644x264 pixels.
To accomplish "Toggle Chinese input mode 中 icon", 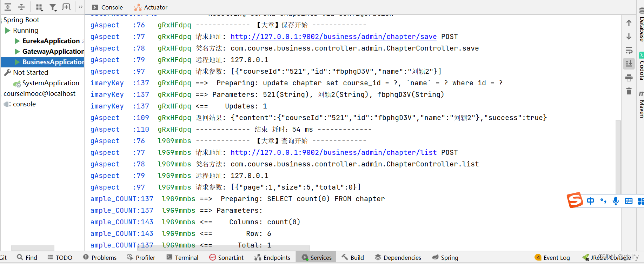I will pyautogui.click(x=591, y=201).
